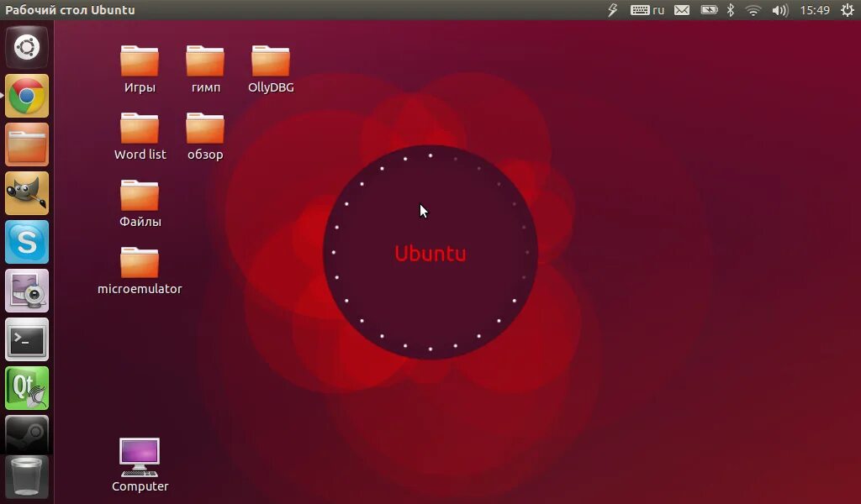Open the clock showing 15:49
Viewport: 861px width, 504px height.
pyautogui.click(x=815, y=10)
